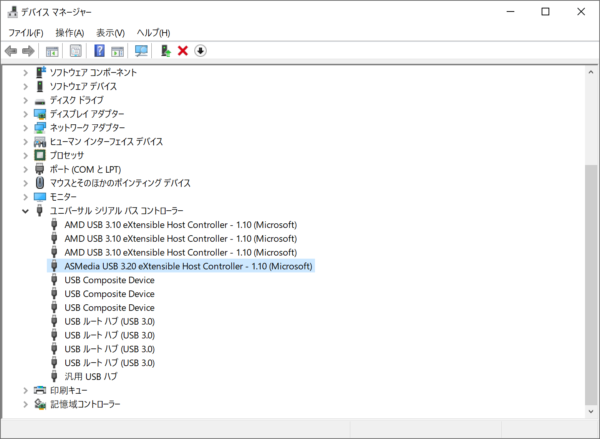Screen dimensions: 600x439
Task: Open the ヘルプ(H) menu
Action: [x=153, y=33]
